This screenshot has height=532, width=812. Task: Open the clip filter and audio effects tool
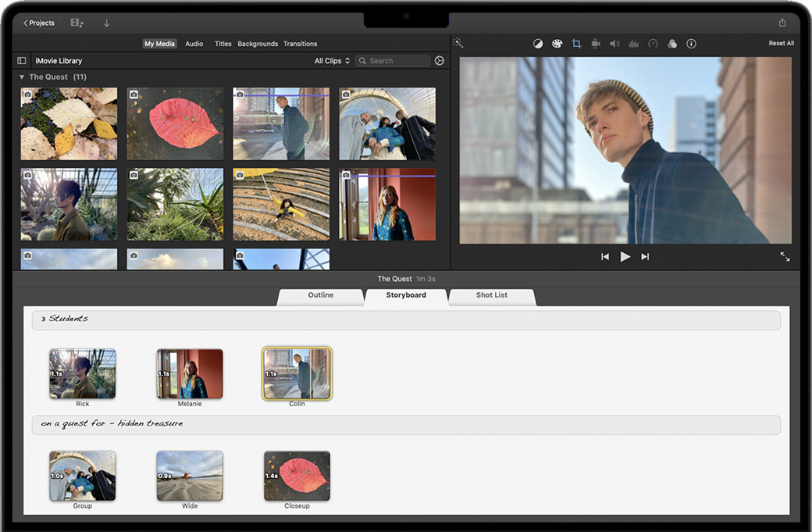[x=672, y=44]
